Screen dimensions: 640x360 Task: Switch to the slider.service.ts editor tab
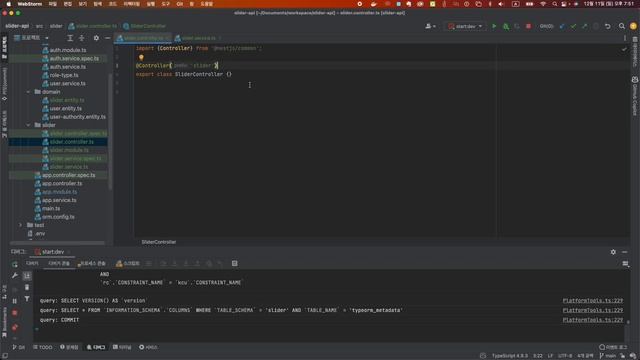tap(198, 38)
